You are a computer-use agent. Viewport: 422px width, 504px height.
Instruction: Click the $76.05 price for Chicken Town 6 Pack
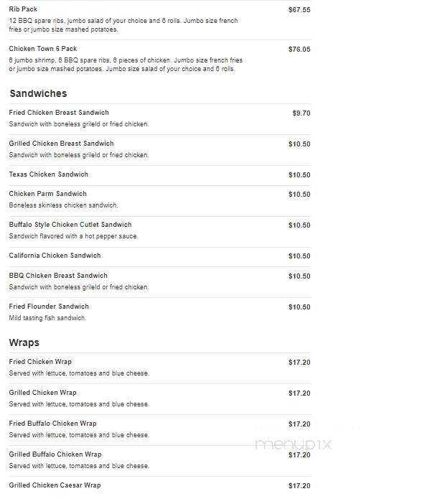click(299, 50)
